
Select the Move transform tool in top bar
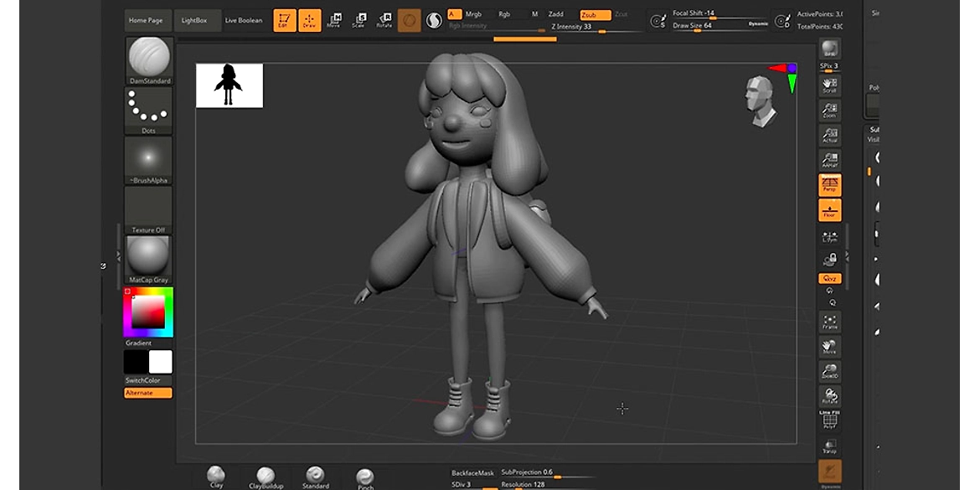pyautogui.click(x=336, y=20)
